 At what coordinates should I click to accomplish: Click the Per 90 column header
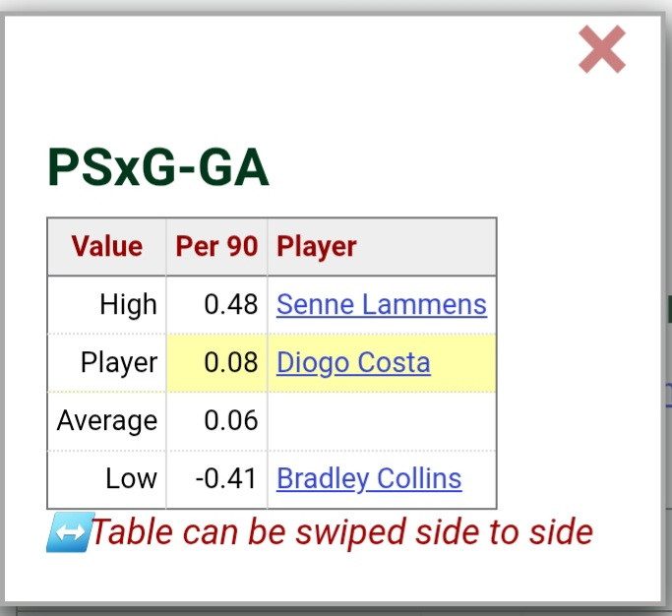pos(216,246)
